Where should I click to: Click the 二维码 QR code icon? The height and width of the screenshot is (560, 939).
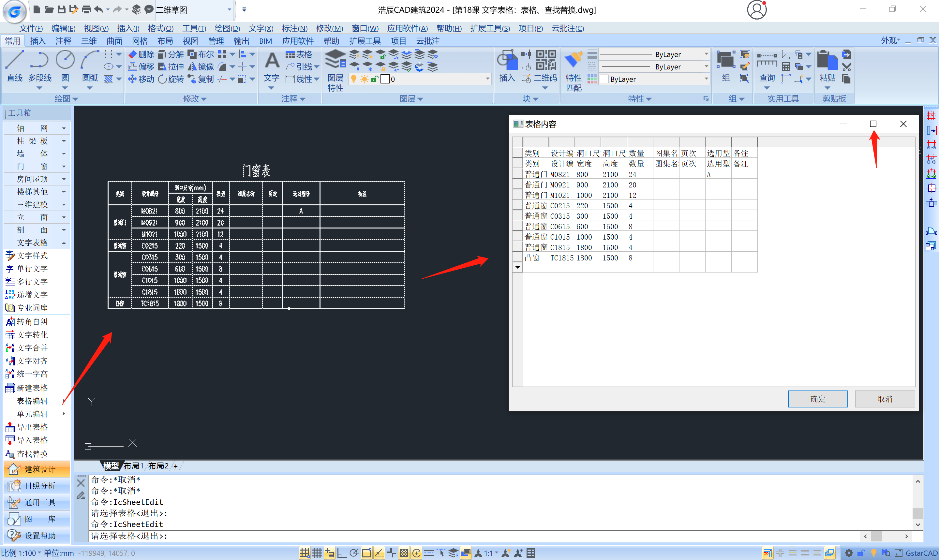[x=546, y=60]
